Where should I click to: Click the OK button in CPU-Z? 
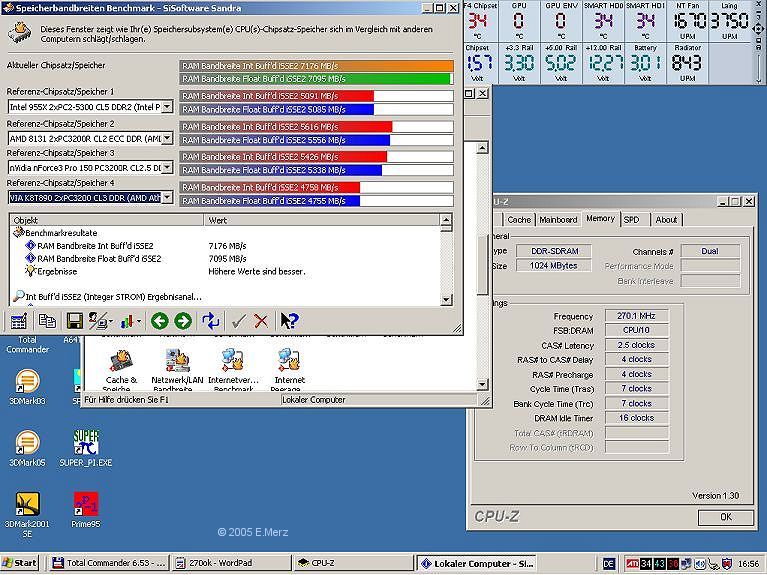[x=726, y=517]
